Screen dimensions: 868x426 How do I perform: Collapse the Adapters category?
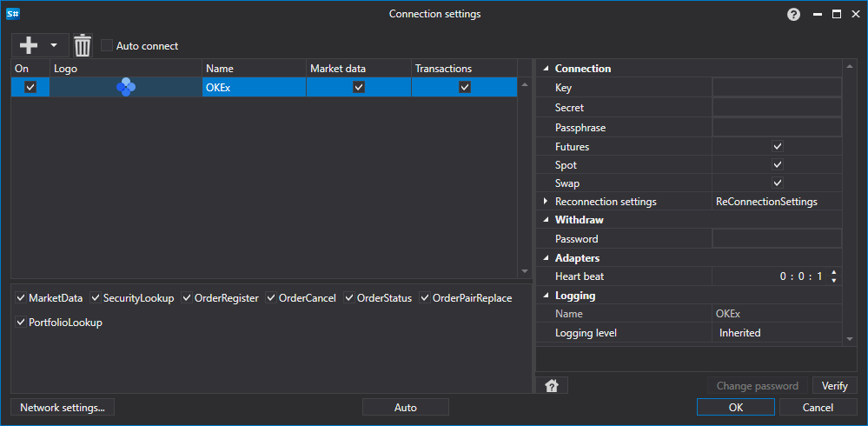click(546, 258)
